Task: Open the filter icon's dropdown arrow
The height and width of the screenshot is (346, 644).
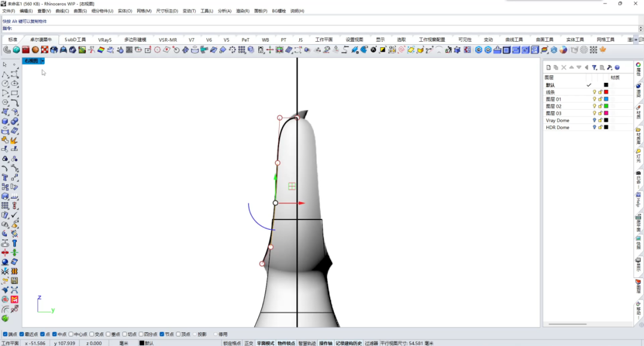Action: (596, 68)
